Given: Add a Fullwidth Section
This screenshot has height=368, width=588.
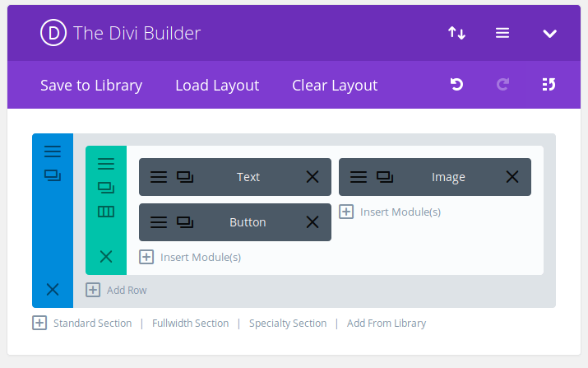Looking at the screenshot, I should (191, 324).
